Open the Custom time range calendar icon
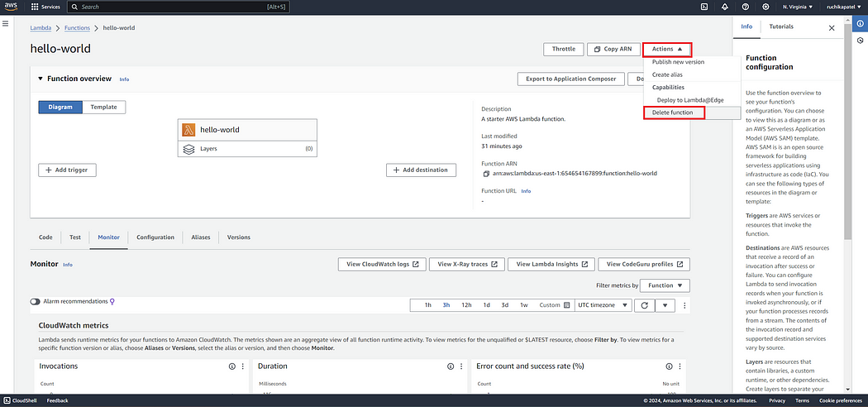This screenshot has height=407, width=868. coord(566,305)
